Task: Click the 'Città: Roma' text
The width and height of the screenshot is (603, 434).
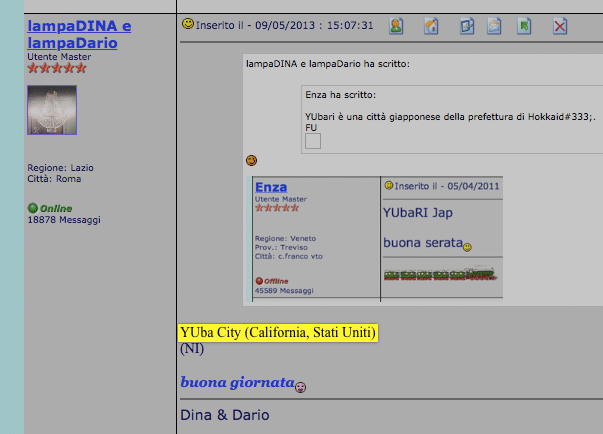Action: [x=54, y=179]
